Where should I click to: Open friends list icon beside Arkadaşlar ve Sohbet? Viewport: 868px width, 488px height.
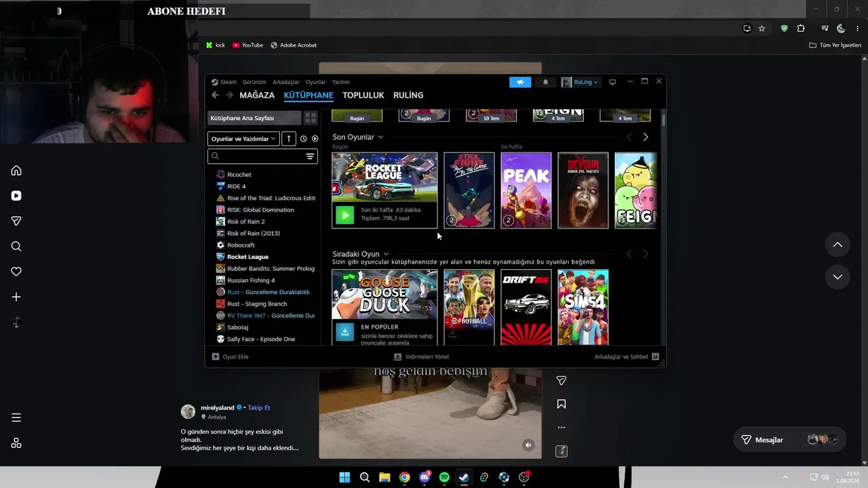(656, 357)
